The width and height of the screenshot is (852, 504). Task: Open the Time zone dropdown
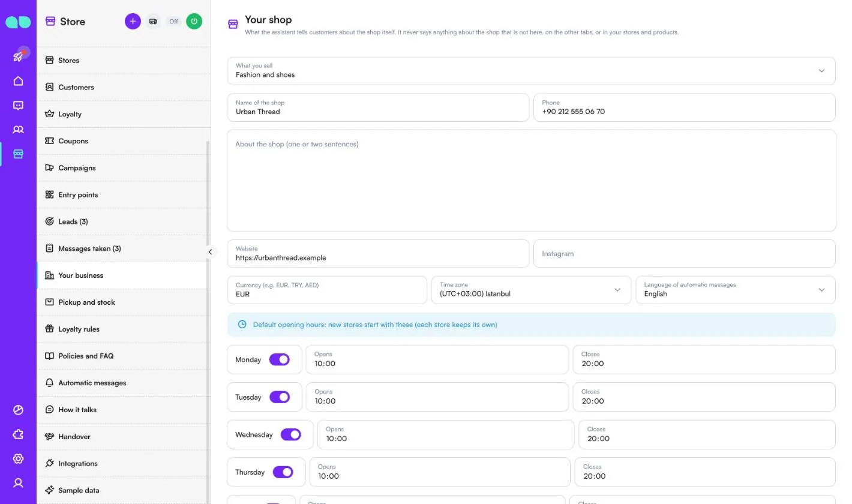531,290
